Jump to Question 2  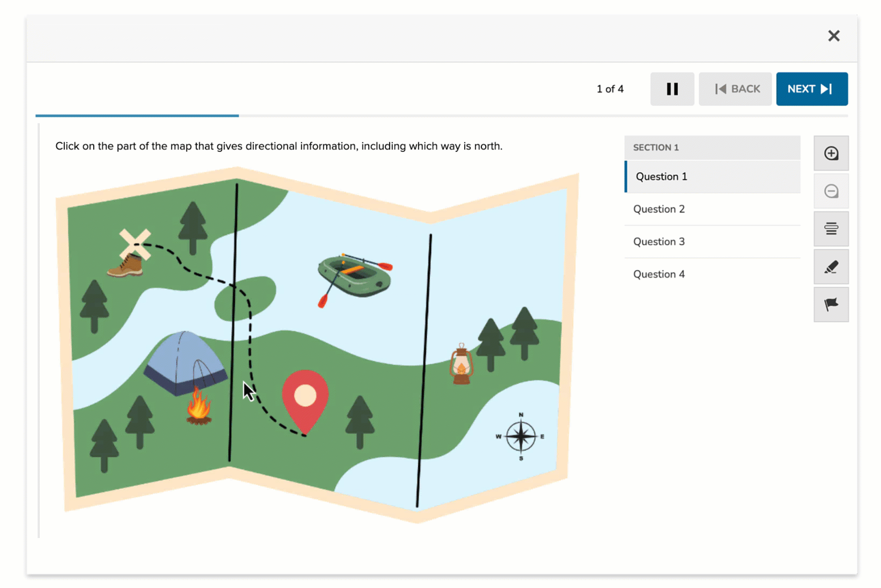(x=712, y=209)
